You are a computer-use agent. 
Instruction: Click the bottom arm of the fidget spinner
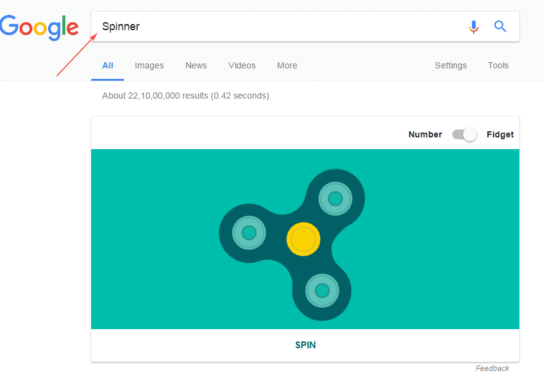coord(322,289)
